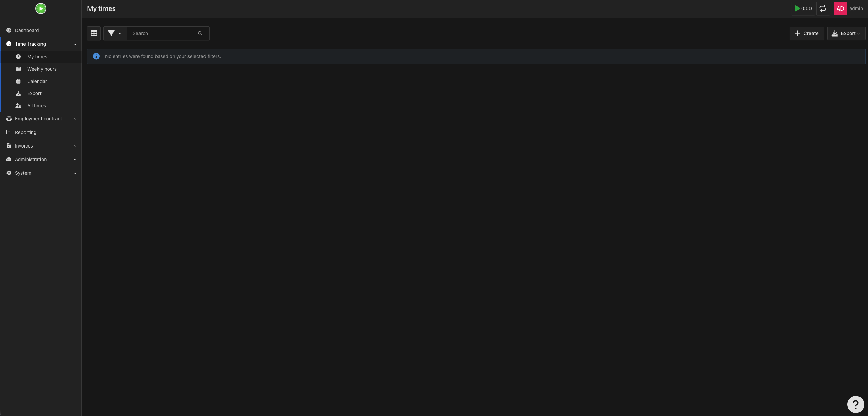Click the magnifier search submit icon
Image resolution: width=868 pixels, height=416 pixels.
coord(200,33)
